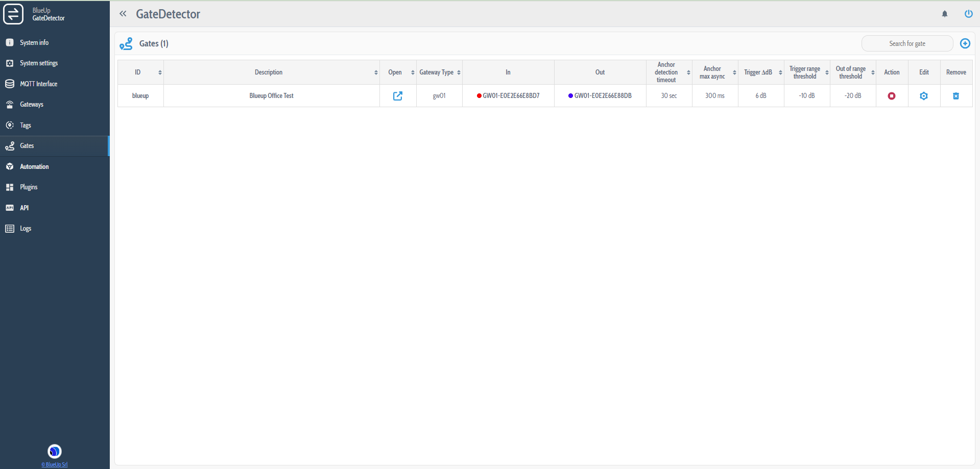Open the blueup gate external link icon
This screenshot has width=980, height=469.
click(x=397, y=96)
